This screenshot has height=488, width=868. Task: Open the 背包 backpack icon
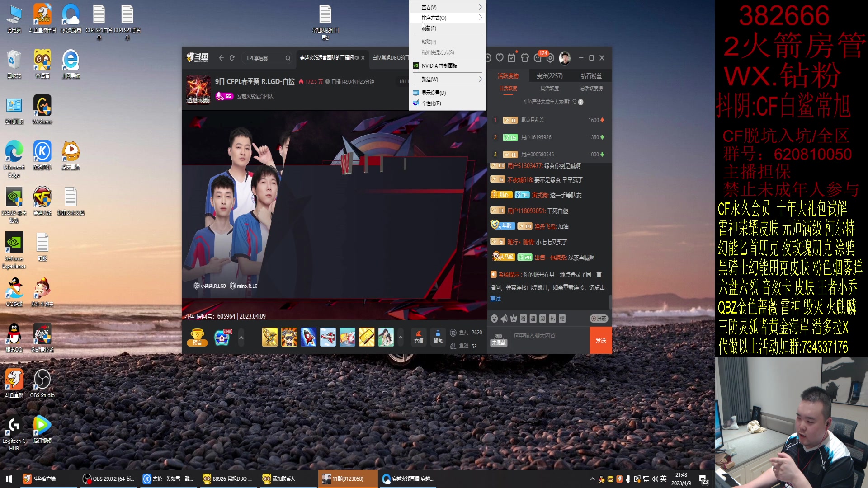click(x=438, y=337)
